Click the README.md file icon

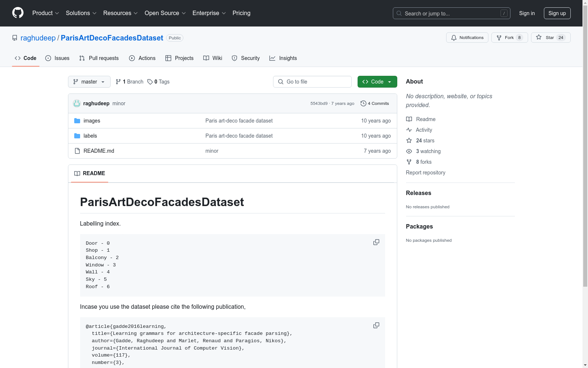(77, 151)
